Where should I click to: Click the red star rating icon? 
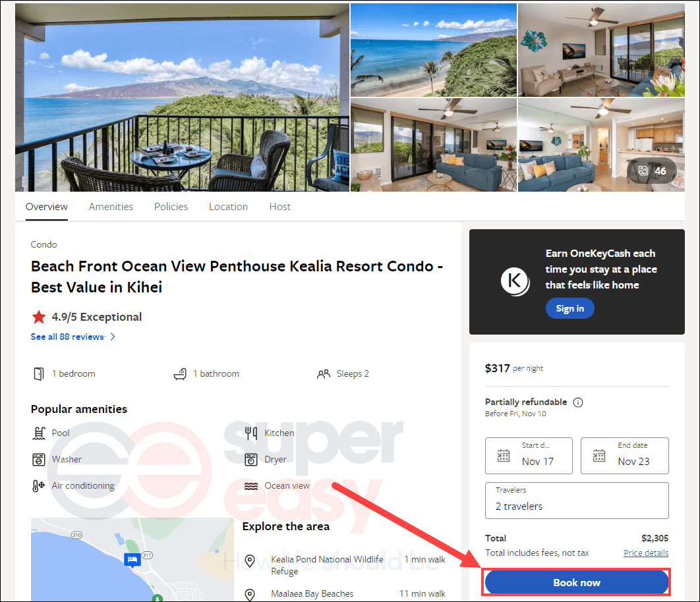(39, 317)
